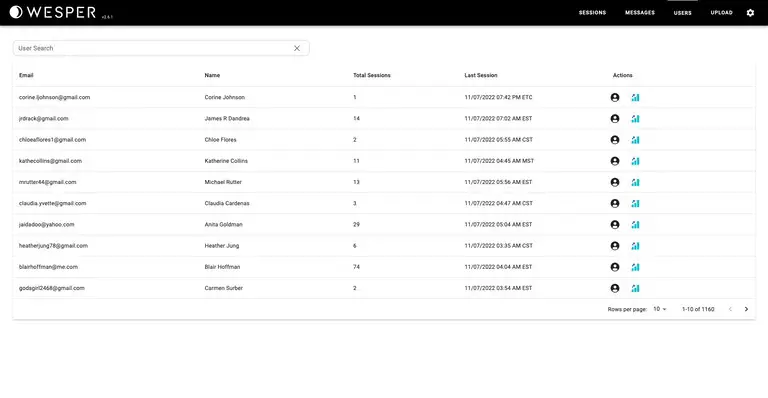The width and height of the screenshot is (768, 398).
Task: Open profile icon for Blair Hoffman
Action: [615, 267]
